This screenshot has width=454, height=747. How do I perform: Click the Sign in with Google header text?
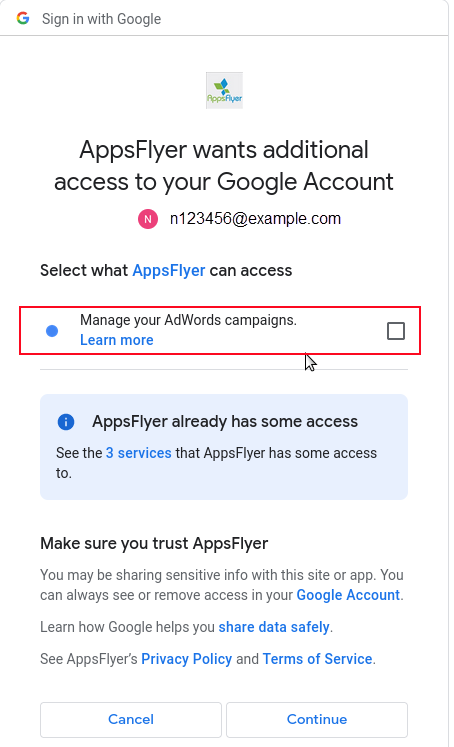point(101,19)
